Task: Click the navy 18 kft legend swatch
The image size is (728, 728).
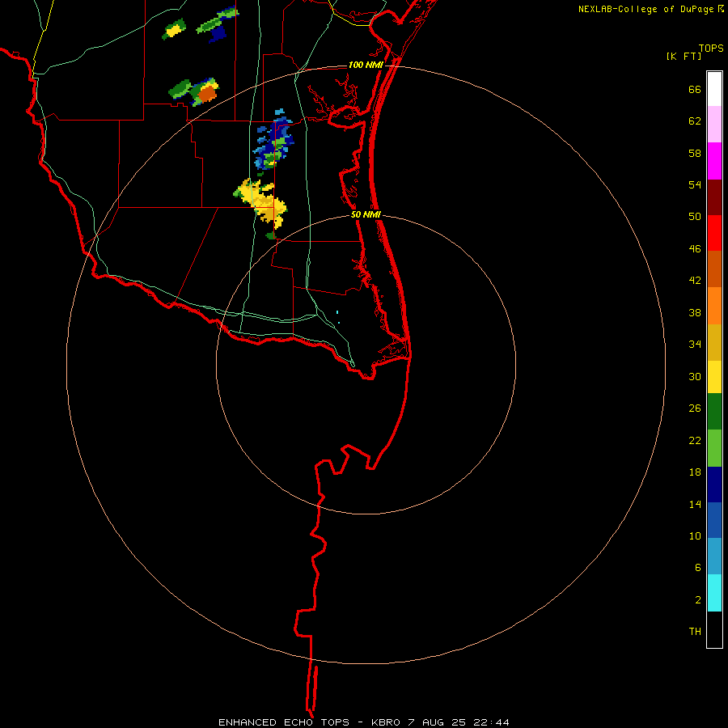Action: point(714,485)
